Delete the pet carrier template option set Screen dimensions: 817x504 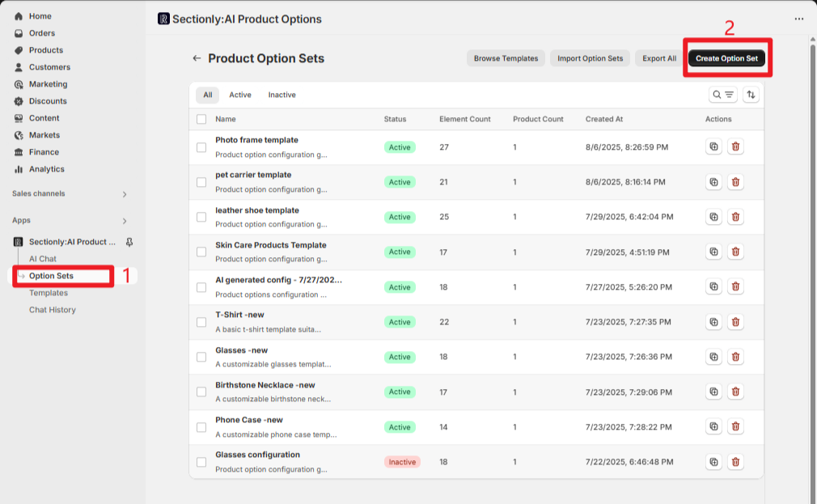(735, 182)
